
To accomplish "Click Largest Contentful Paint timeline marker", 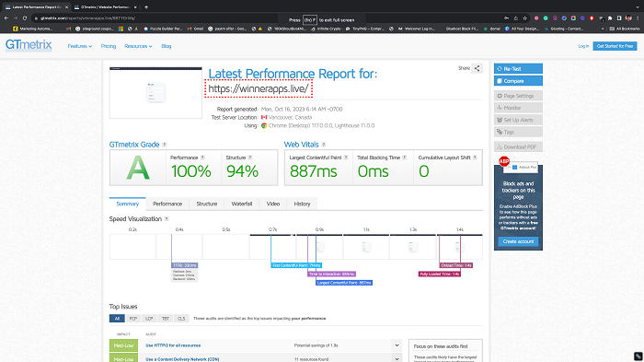I will pyautogui.click(x=344, y=283).
